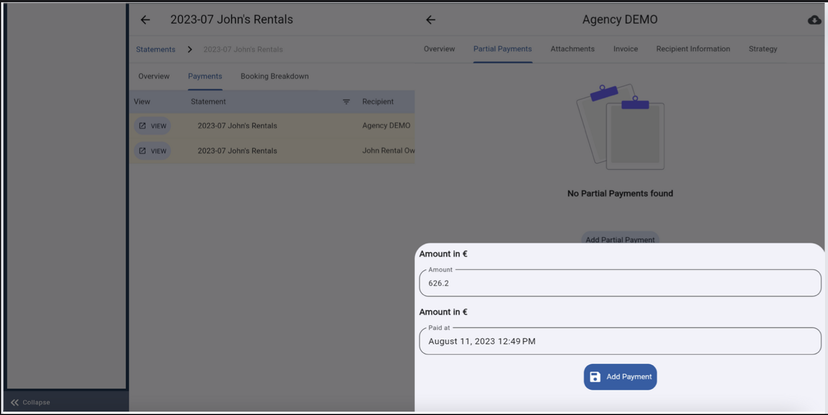
Task: Open the Booking Breakdown tab
Action: coord(274,76)
